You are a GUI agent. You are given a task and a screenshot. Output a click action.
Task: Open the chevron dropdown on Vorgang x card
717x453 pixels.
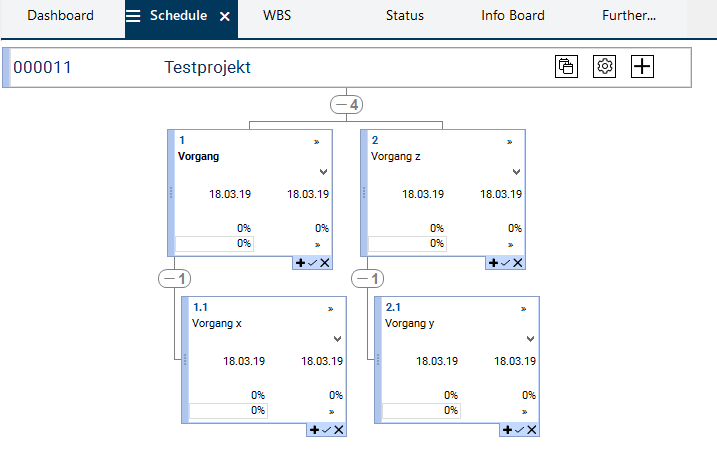[337, 339]
